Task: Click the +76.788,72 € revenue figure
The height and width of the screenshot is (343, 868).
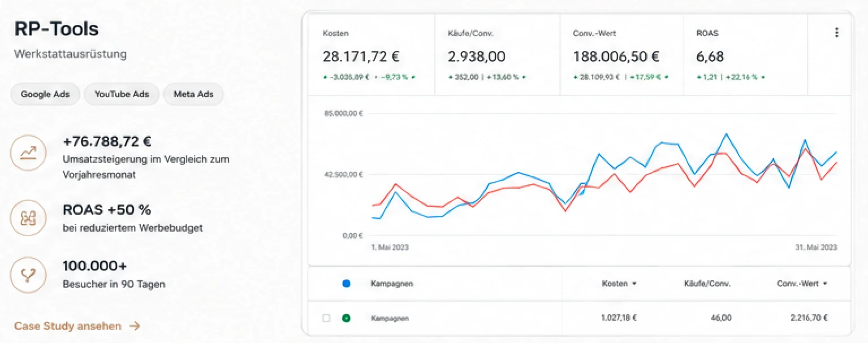Action: click(x=107, y=141)
